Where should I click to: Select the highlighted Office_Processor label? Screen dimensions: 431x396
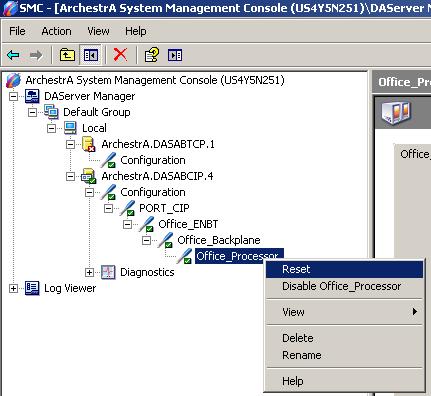pos(239,256)
